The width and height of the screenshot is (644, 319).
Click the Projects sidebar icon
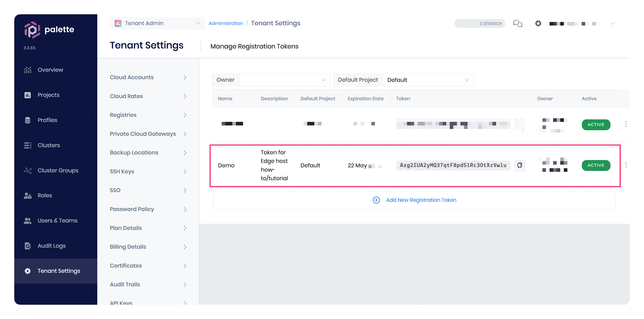coord(27,95)
